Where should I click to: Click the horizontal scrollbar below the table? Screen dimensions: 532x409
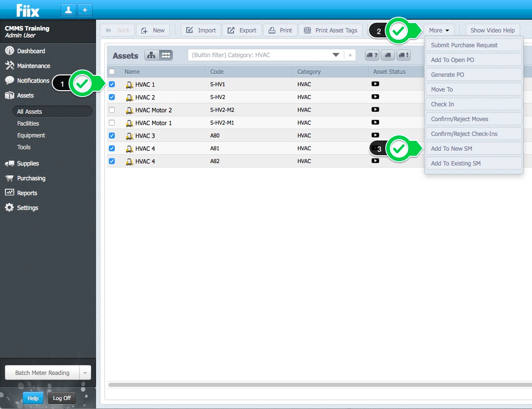[315, 384]
